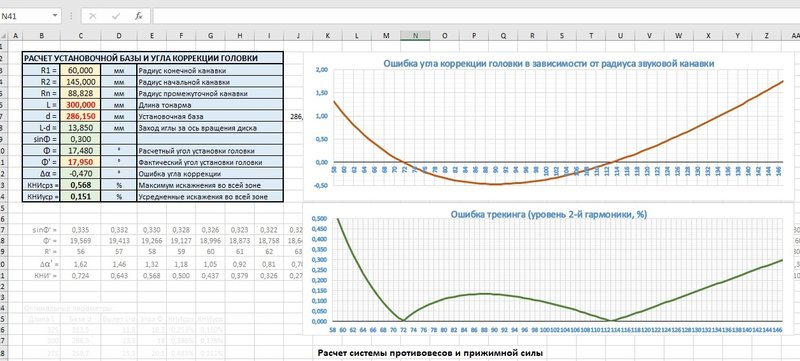Click the Ф value cell 17,480
The image size is (800, 361).
coord(81,150)
